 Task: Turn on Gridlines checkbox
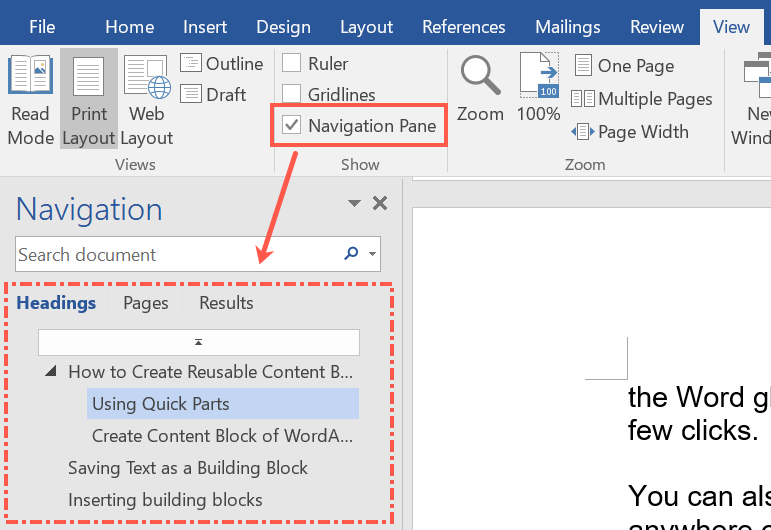pyautogui.click(x=292, y=95)
